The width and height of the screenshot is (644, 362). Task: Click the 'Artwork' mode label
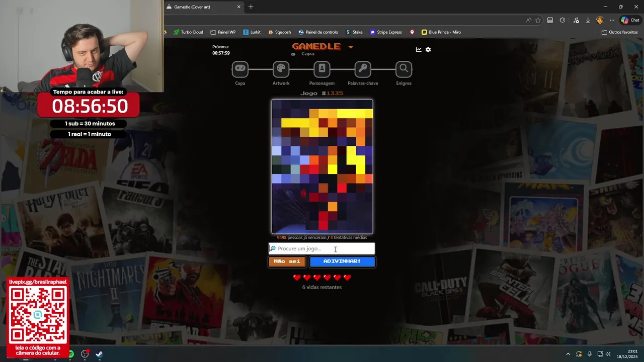(281, 83)
